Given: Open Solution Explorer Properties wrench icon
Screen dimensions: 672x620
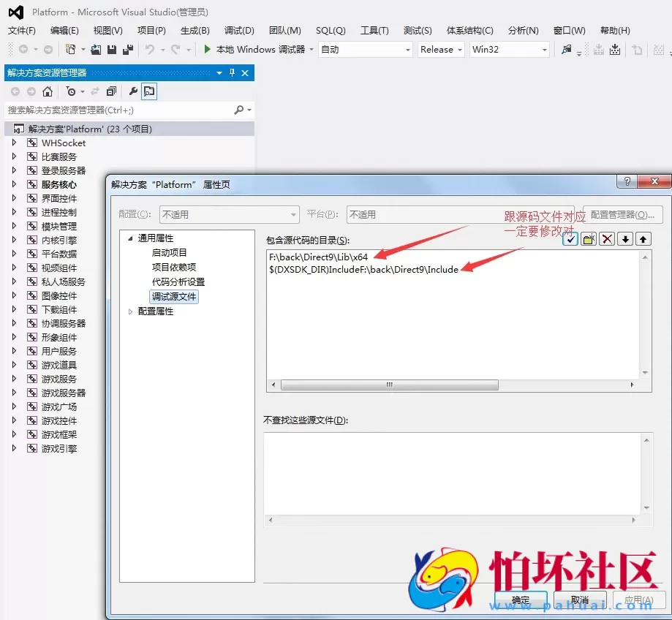Looking at the screenshot, I should coord(134,92).
